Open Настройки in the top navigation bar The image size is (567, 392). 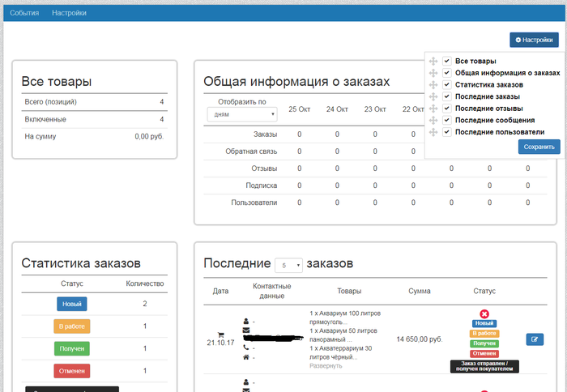click(x=69, y=13)
